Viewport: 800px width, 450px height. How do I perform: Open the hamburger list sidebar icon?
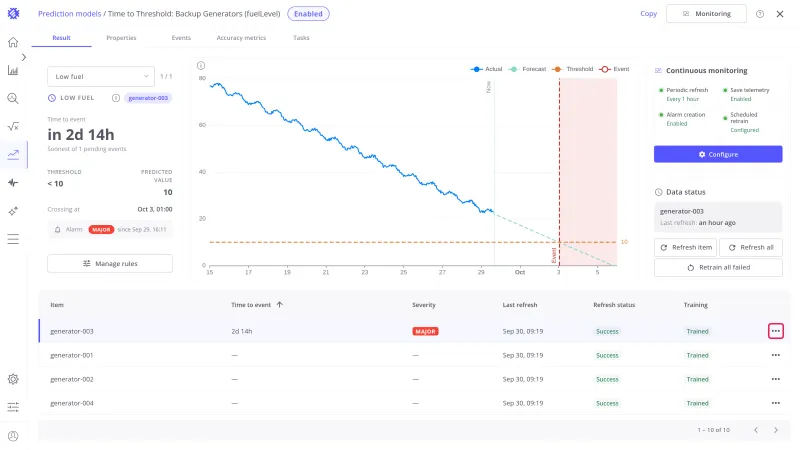point(13,239)
